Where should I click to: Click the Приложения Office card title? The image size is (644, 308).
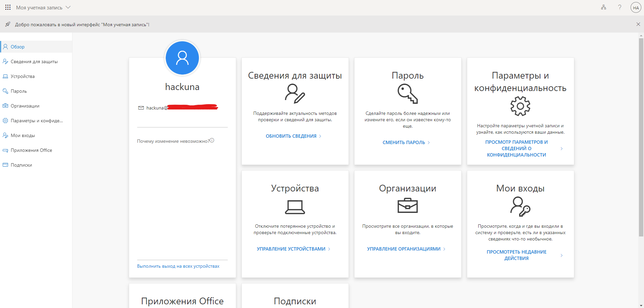click(x=182, y=301)
